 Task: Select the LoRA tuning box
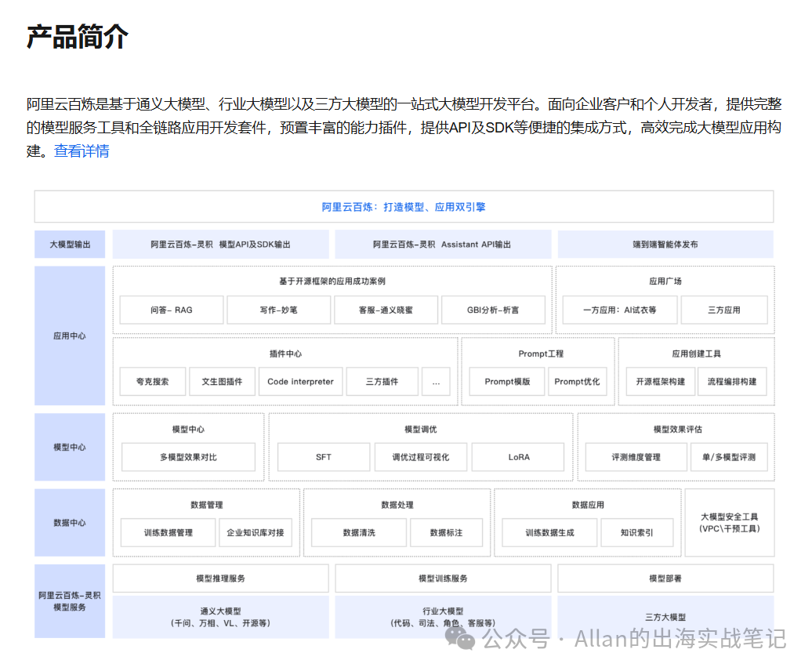pos(519,457)
